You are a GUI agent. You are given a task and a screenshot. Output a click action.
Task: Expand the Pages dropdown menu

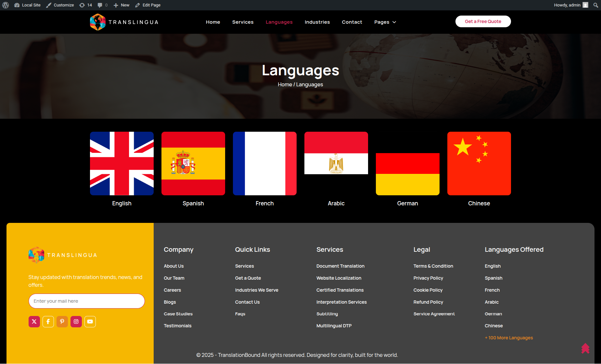(385, 22)
